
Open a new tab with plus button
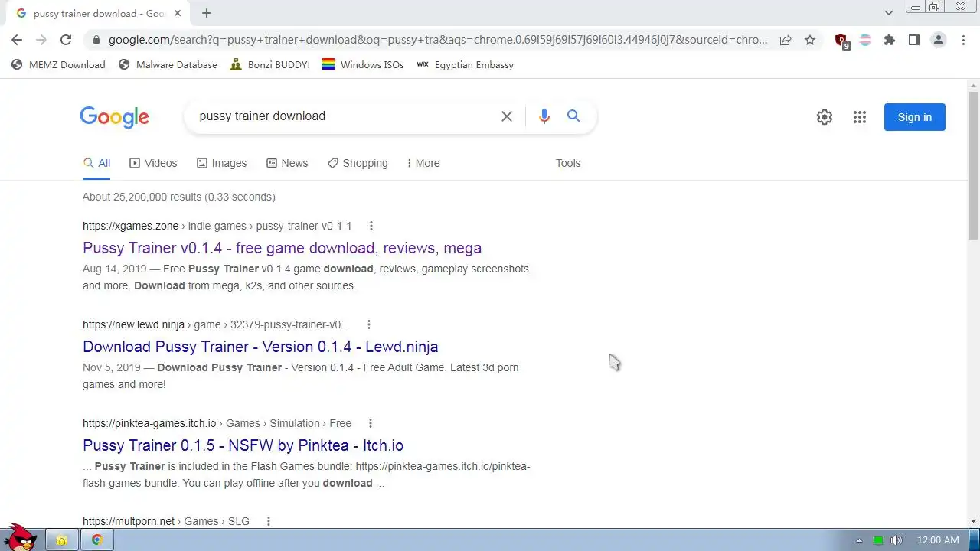tap(207, 13)
